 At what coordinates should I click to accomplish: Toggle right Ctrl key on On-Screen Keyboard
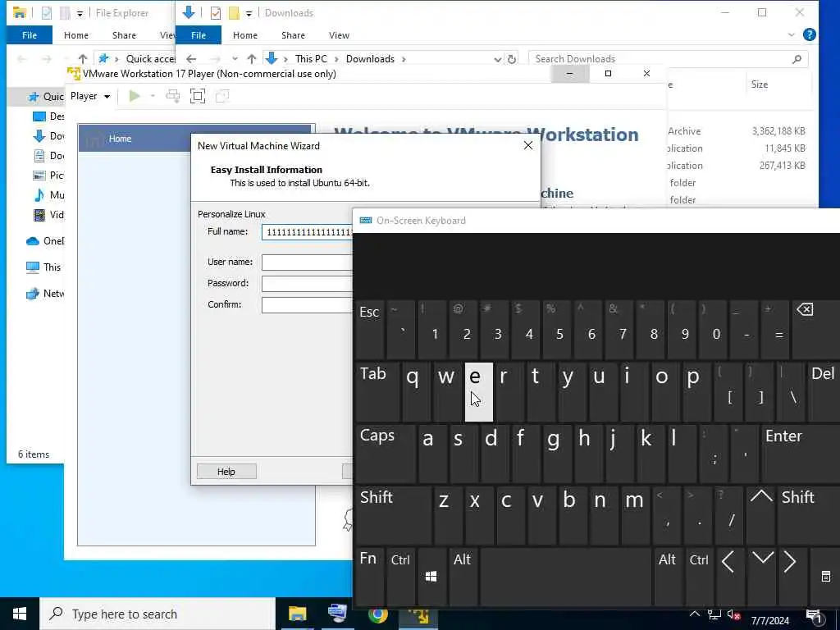click(699, 576)
